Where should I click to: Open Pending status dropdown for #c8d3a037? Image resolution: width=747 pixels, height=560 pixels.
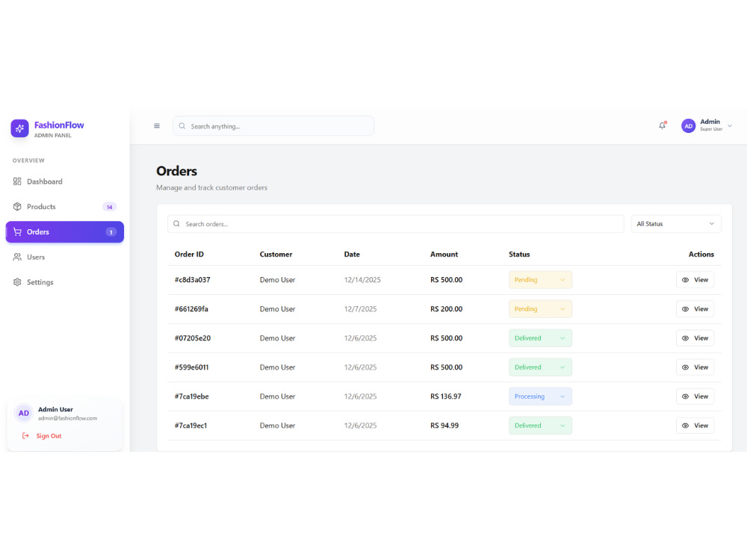point(540,280)
